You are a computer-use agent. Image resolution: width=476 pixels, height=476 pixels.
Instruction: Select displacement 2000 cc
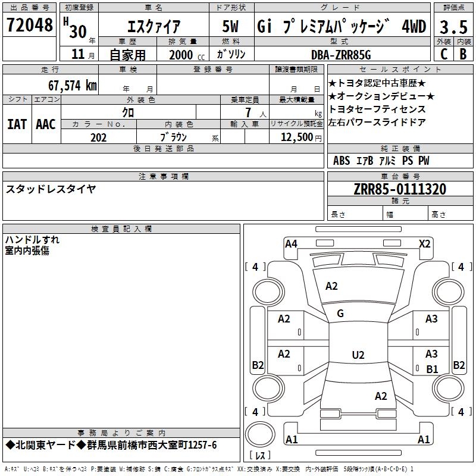pos(187,55)
